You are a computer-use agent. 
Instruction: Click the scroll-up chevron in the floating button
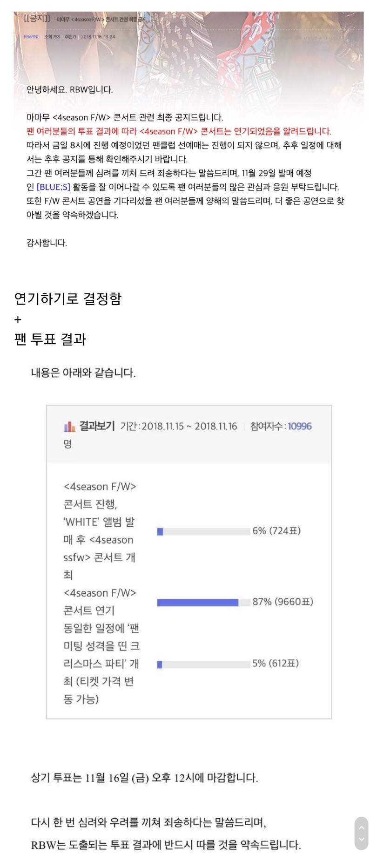click(361, 827)
